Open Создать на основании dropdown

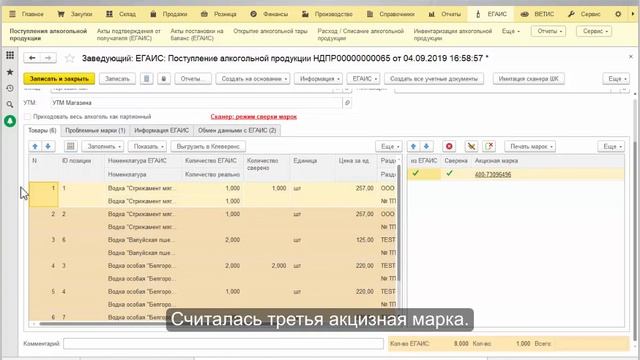(x=253, y=79)
